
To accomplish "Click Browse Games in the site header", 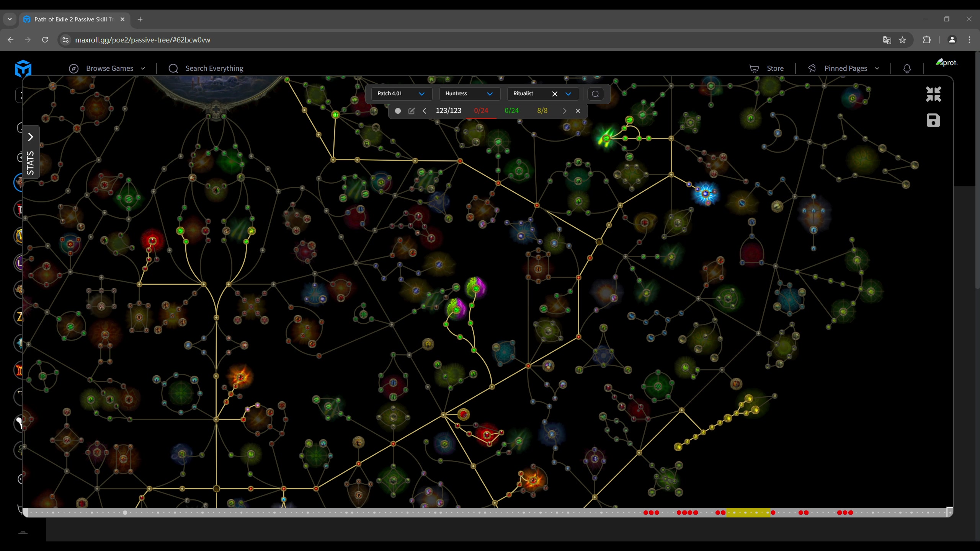I will 109,68.
